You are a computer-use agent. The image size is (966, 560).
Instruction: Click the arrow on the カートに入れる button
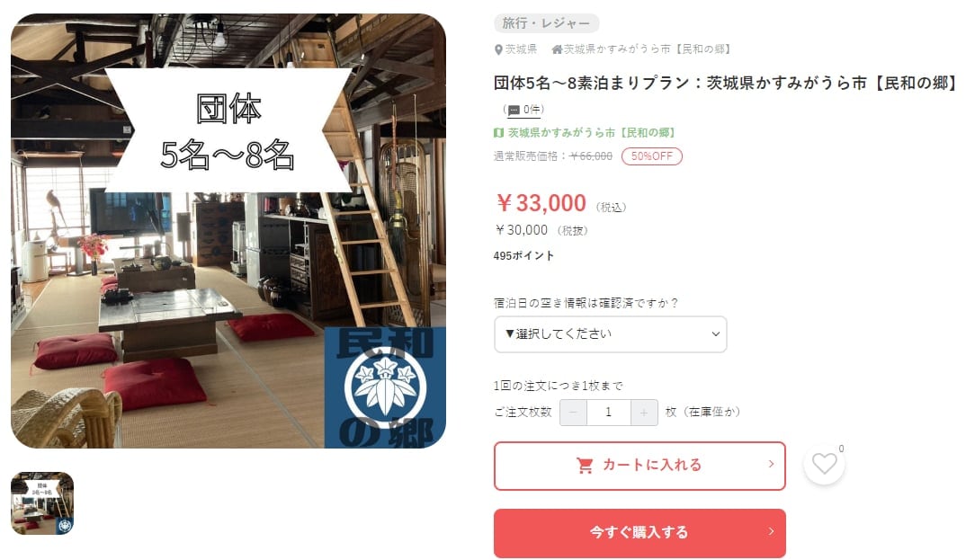[771, 464]
